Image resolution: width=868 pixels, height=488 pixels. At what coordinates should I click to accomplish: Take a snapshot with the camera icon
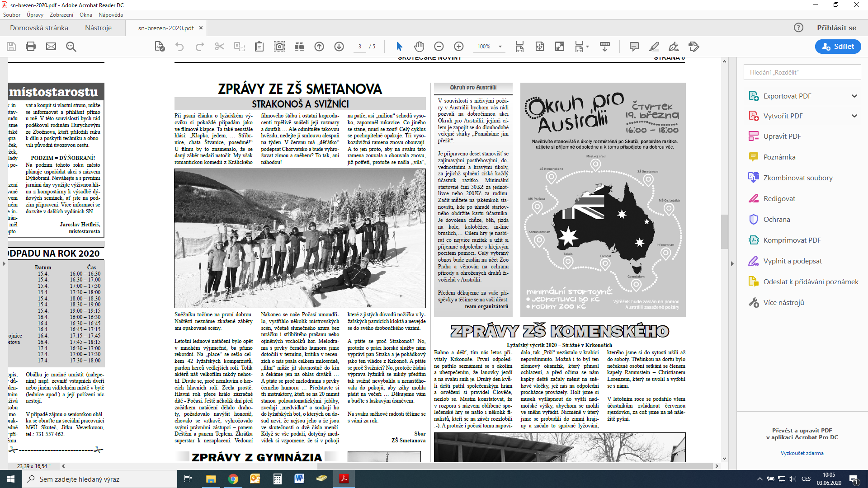[x=280, y=47]
